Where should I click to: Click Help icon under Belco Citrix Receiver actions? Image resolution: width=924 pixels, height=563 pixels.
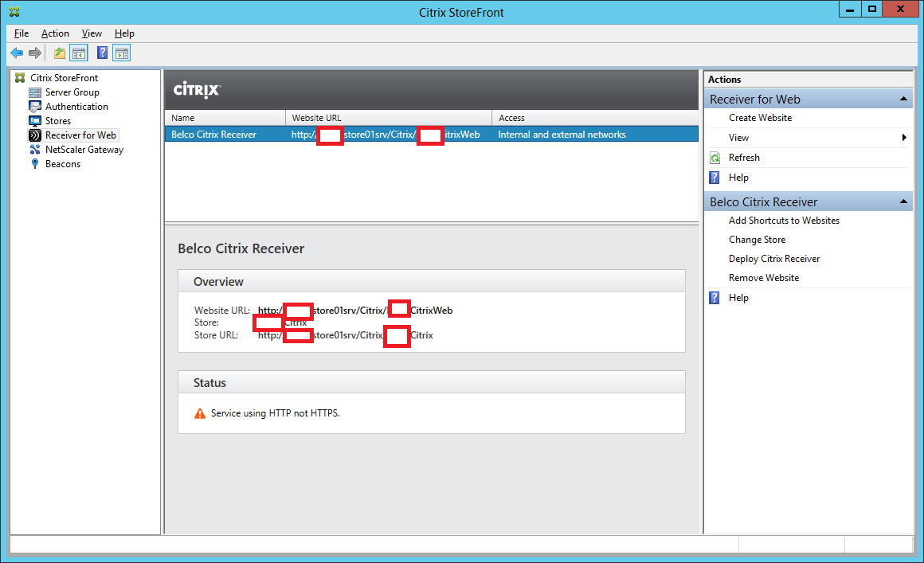715,298
